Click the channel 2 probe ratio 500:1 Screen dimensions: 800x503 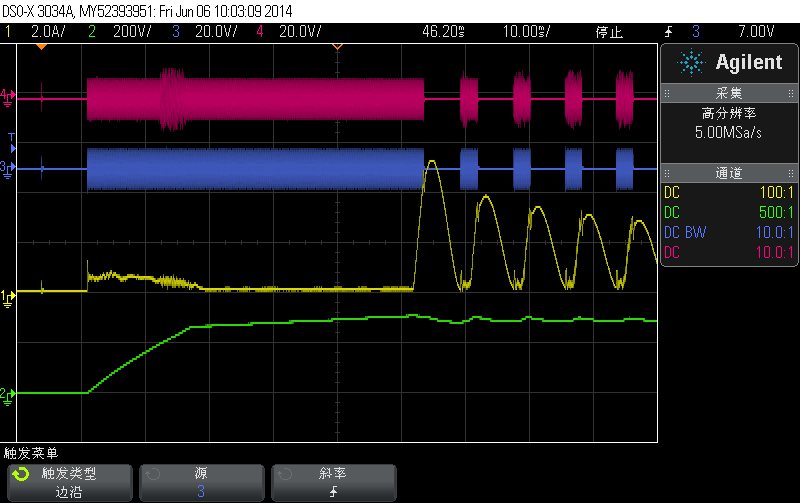[777, 212]
